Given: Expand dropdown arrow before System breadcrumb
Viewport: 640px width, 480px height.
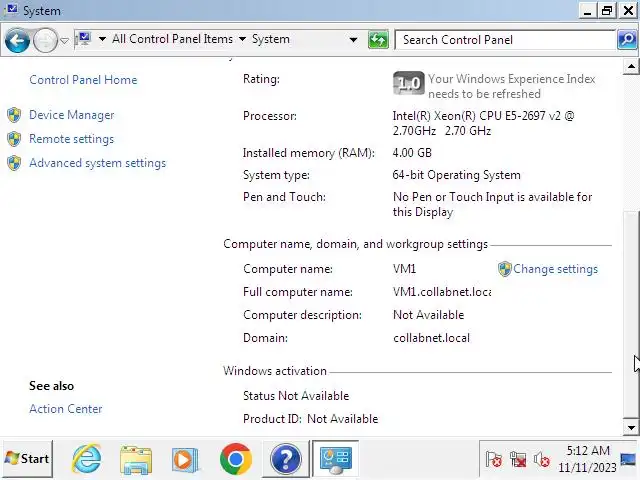Looking at the screenshot, I should pos(242,39).
